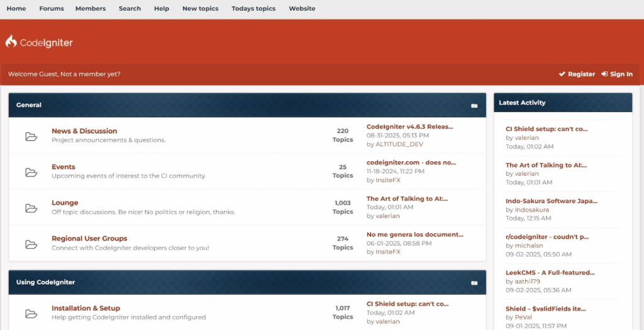The image size is (644, 330).
Task: View Todays topics in navigation bar
Action: [x=253, y=8]
